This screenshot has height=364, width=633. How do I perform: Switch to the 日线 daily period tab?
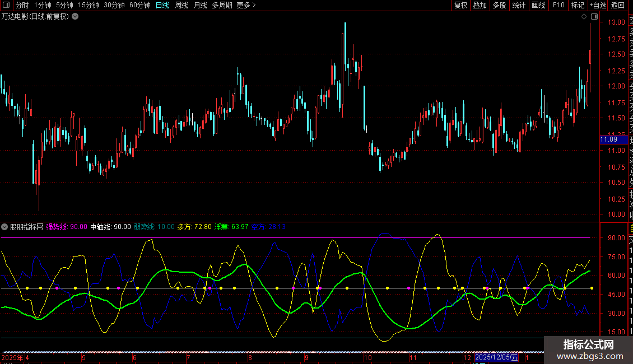click(x=162, y=5)
